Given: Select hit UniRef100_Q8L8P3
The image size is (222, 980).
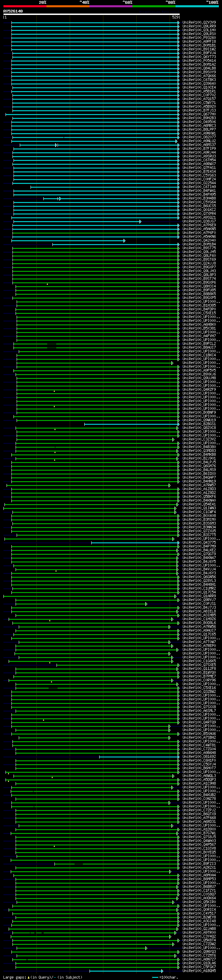Looking at the screenshot, I should [x=199, y=275].
